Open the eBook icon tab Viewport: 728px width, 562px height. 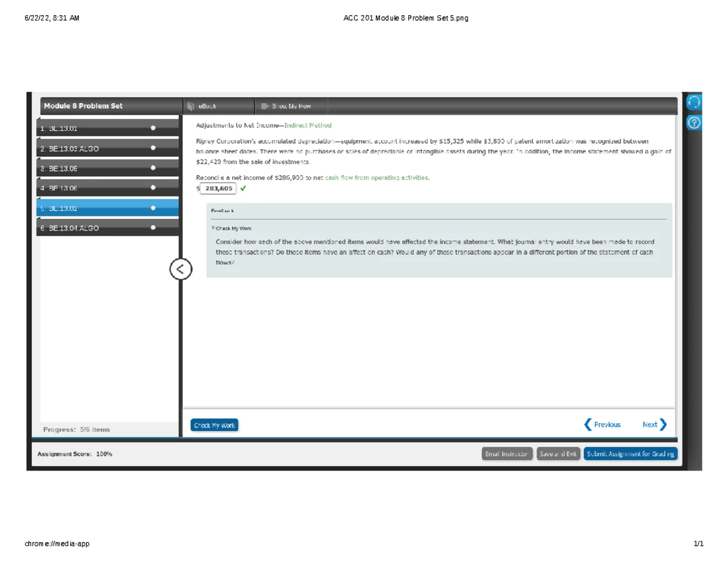[x=190, y=106]
